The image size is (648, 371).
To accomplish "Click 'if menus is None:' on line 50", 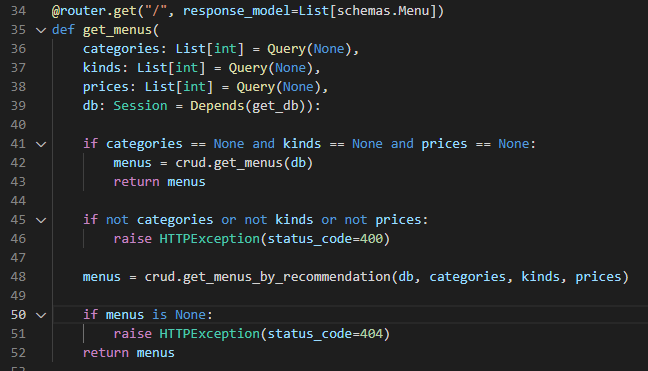I will [x=148, y=315].
